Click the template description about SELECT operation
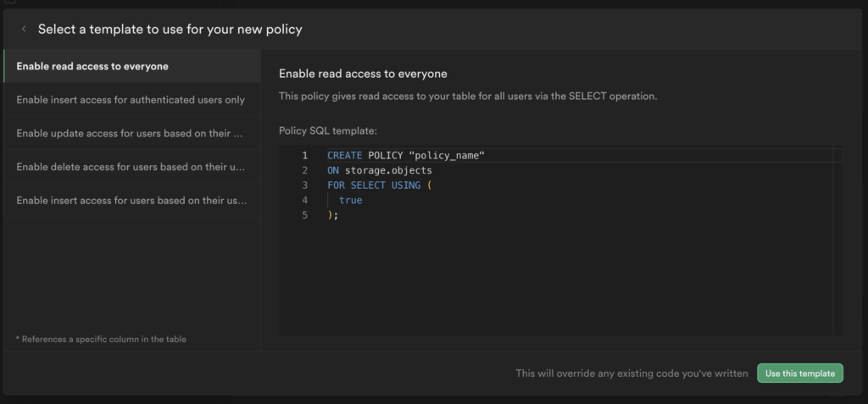 coord(468,97)
